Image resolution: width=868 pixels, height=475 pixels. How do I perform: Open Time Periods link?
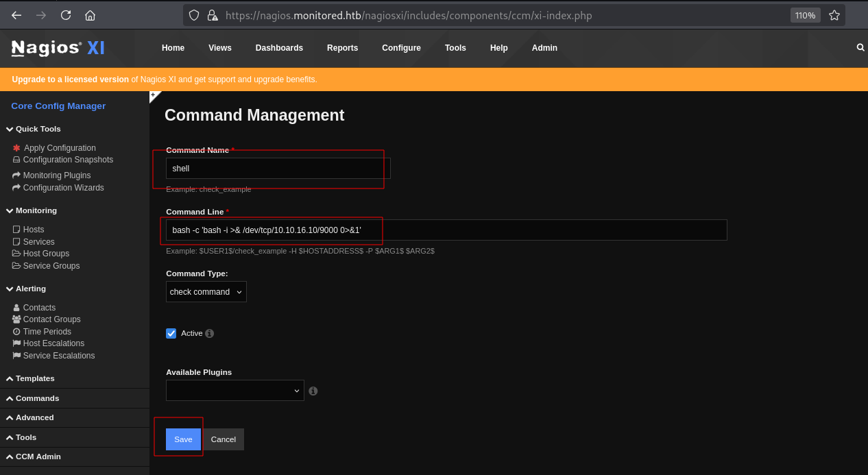(x=47, y=332)
